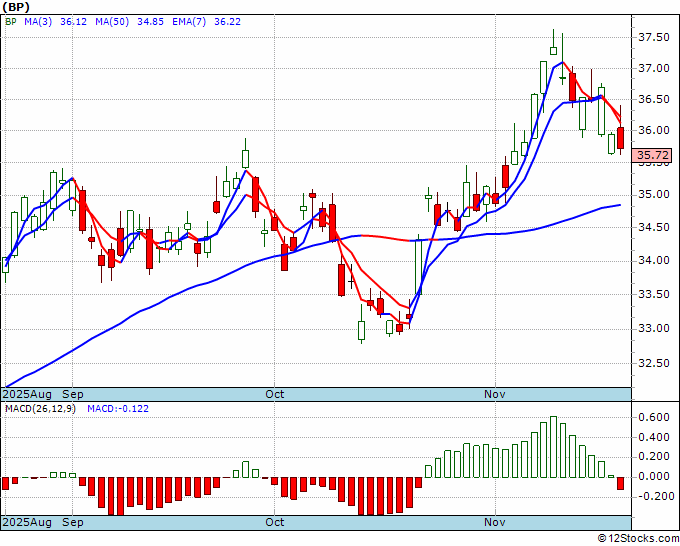Click the MACD(26,12,9) indicator label
The image size is (680, 546).
tap(40, 409)
